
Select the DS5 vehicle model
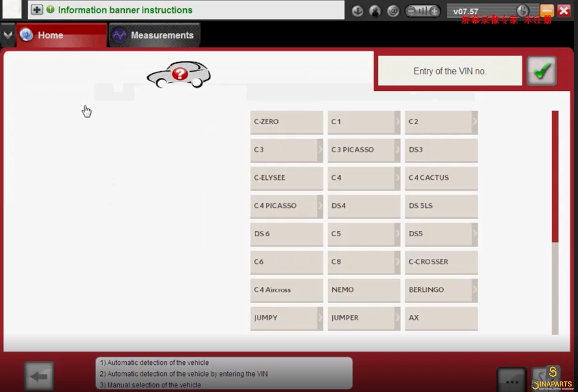point(441,234)
